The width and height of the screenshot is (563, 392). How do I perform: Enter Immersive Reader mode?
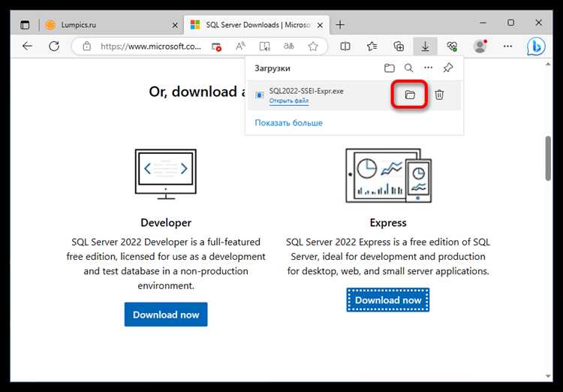265,46
